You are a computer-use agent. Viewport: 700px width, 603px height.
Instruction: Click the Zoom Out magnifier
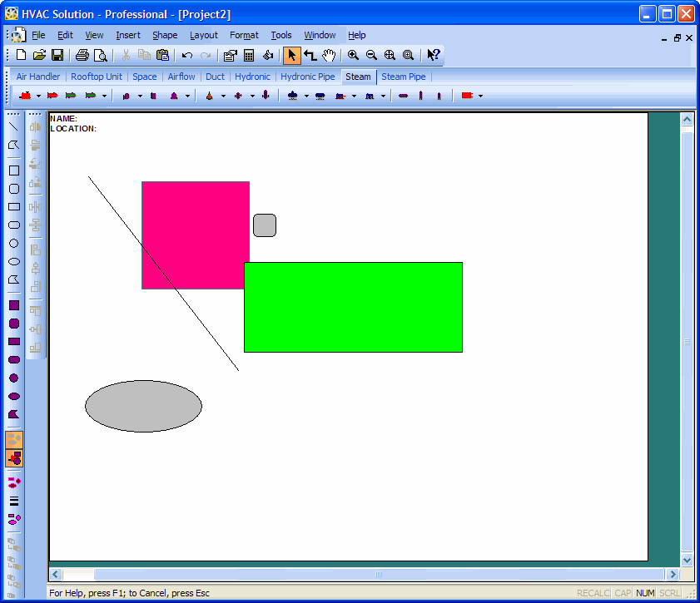[x=371, y=55]
